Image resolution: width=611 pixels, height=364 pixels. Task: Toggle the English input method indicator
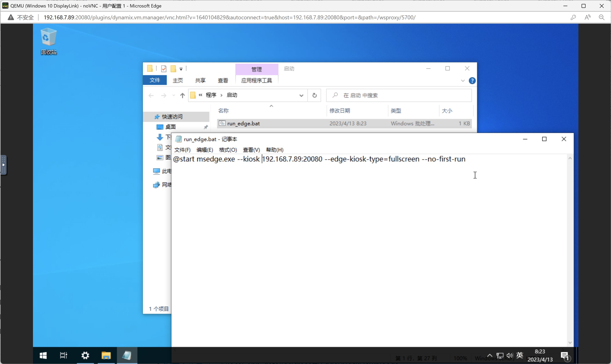click(520, 355)
